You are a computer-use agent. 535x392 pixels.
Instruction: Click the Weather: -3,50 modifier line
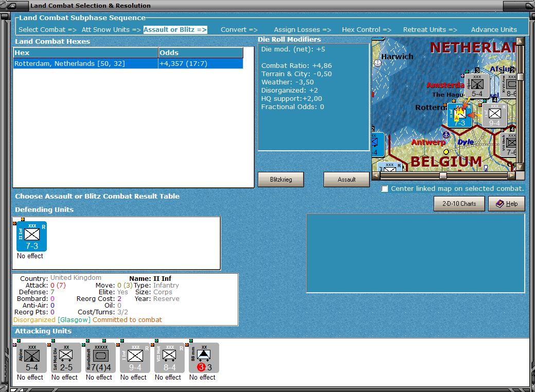coord(287,82)
